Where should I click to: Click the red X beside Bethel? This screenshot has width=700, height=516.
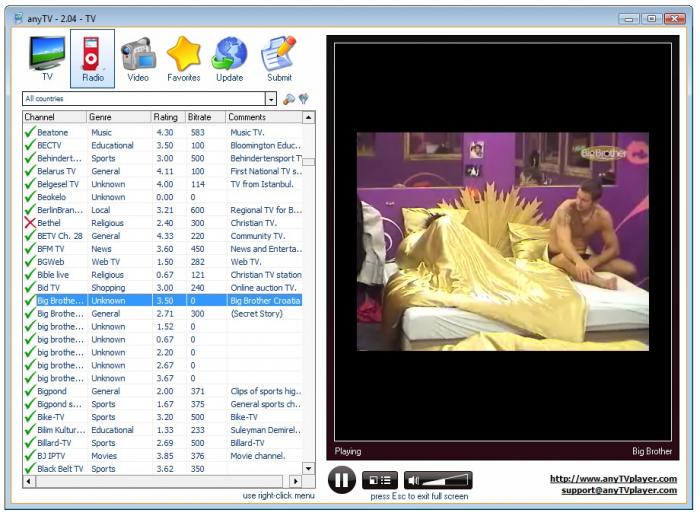pyautogui.click(x=30, y=223)
